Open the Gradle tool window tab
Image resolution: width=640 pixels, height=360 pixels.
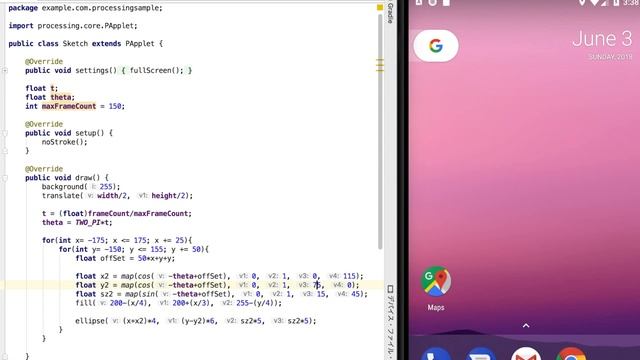coord(390,12)
